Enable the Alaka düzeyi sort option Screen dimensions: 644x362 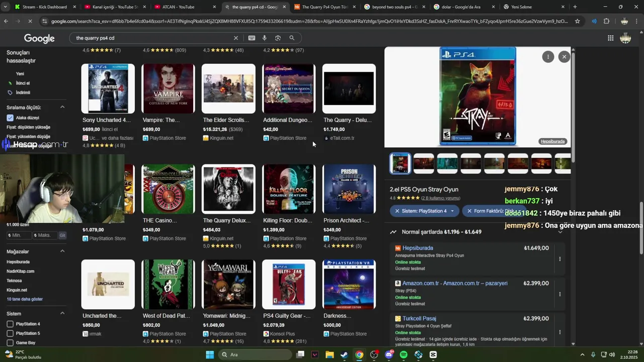pyautogui.click(x=10, y=118)
